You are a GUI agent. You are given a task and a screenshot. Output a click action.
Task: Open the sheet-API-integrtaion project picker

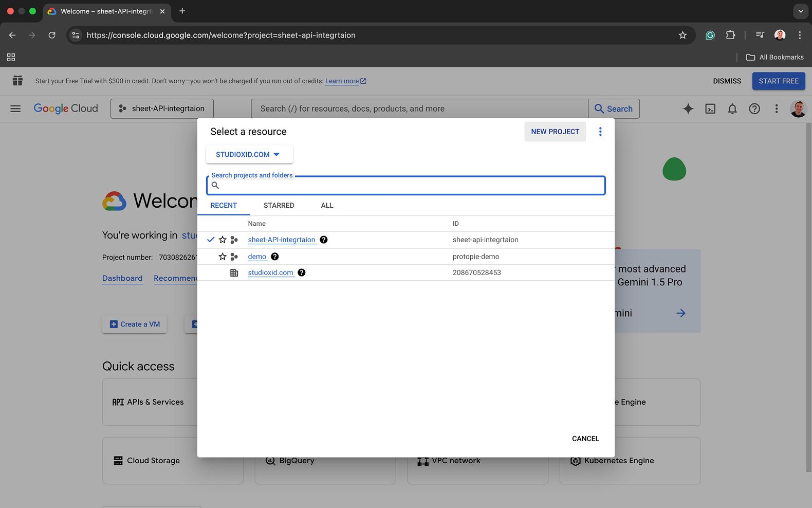pyautogui.click(x=162, y=108)
